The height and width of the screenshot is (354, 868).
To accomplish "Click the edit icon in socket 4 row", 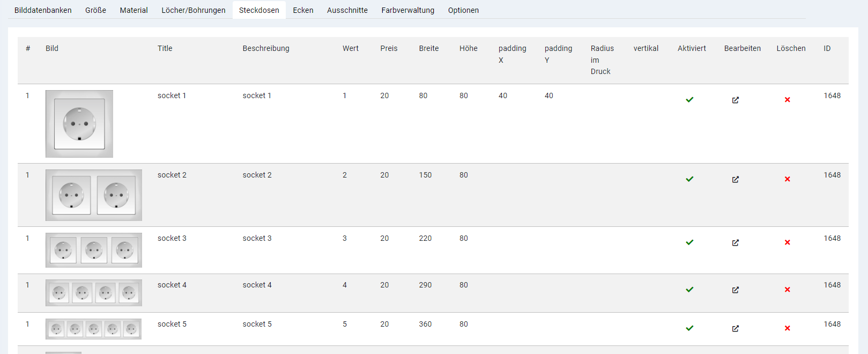I will (x=735, y=290).
